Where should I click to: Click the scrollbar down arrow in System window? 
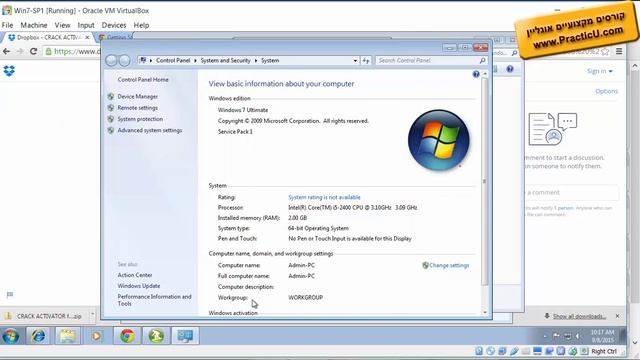pyautogui.click(x=485, y=312)
